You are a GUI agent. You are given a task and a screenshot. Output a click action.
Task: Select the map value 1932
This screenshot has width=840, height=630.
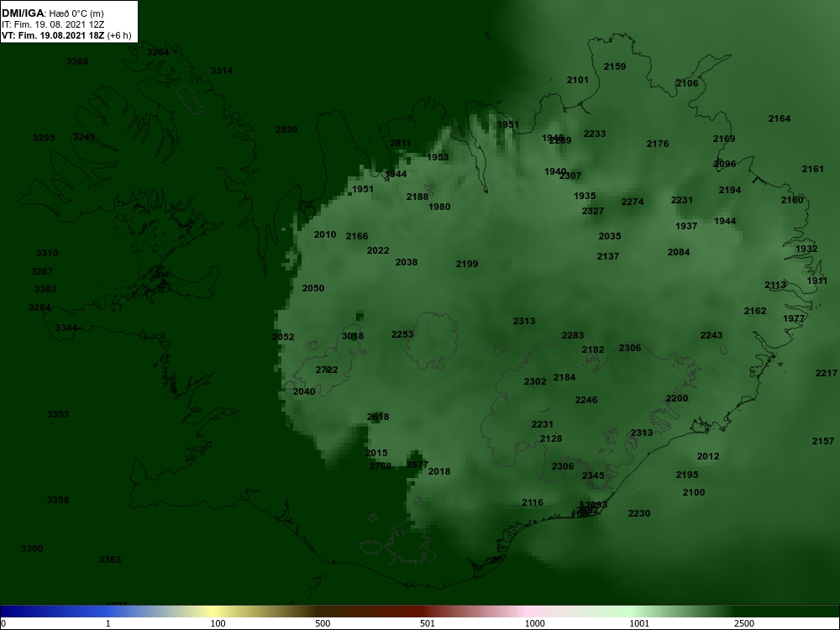[x=806, y=249]
